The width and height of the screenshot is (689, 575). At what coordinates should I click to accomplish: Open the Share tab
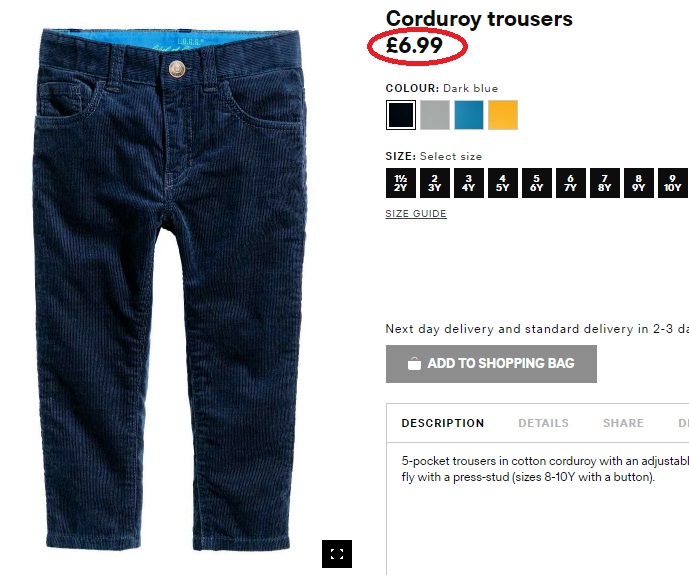tap(623, 423)
